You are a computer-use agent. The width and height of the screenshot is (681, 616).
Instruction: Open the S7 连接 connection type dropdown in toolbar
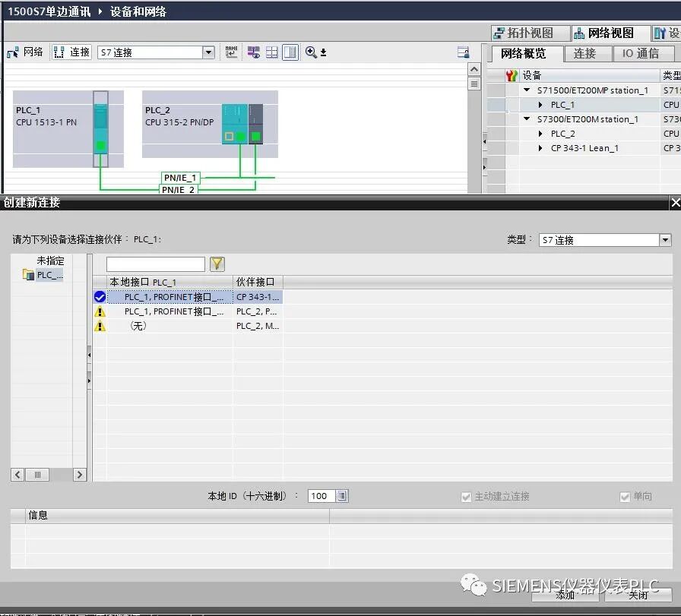click(x=209, y=52)
